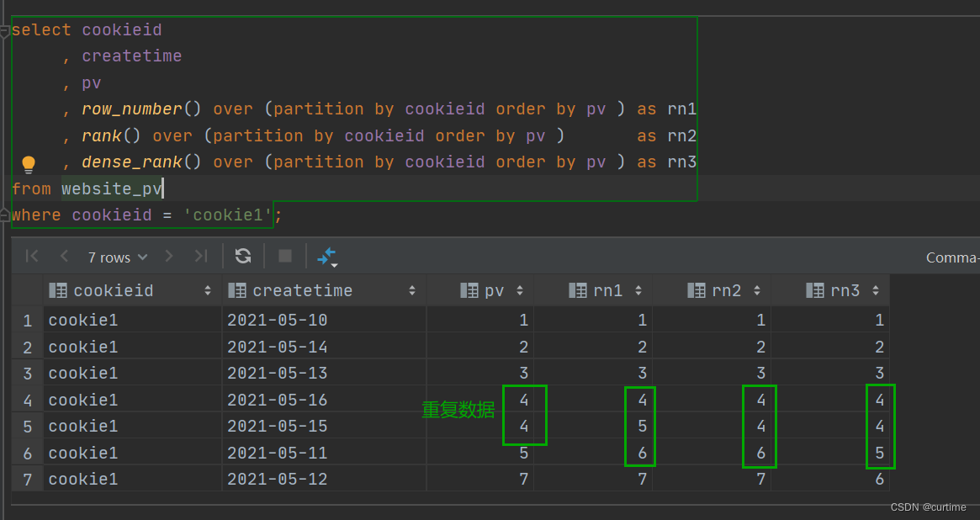Reload the query results

pos(243,256)
